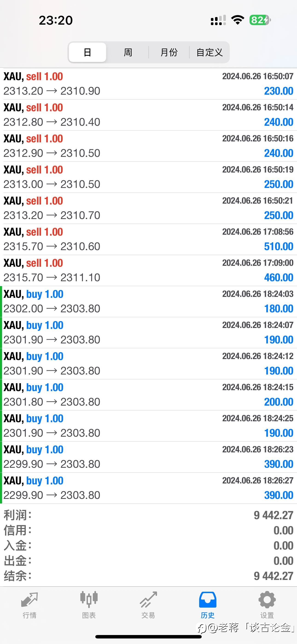Tap the WiFi status icon
The height and width of the screenshot is (644, 297).
point(238,20)
